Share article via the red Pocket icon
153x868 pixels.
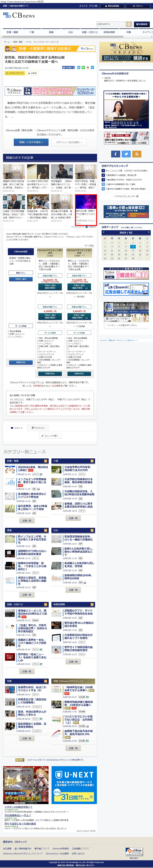[88, 67]
